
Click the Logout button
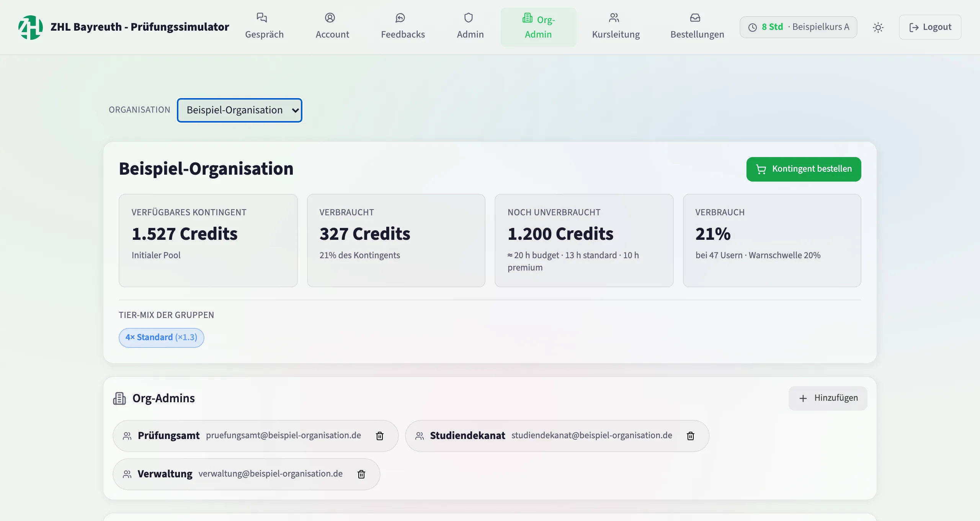point(930,27)
